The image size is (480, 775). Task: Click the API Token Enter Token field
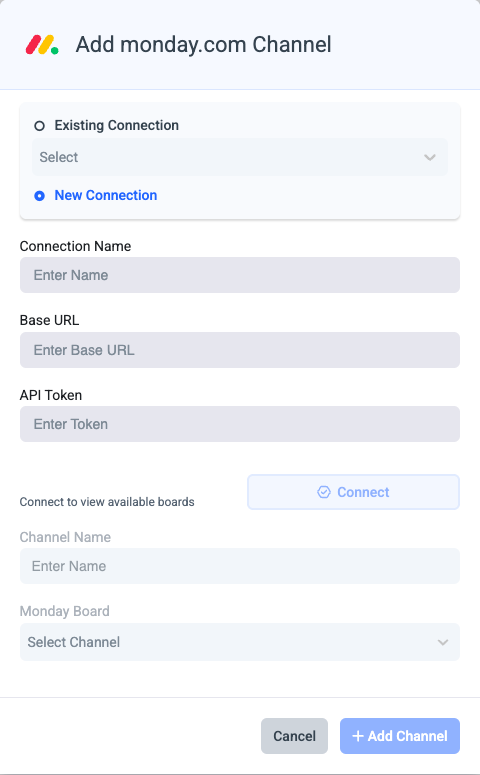coord(240,424)
